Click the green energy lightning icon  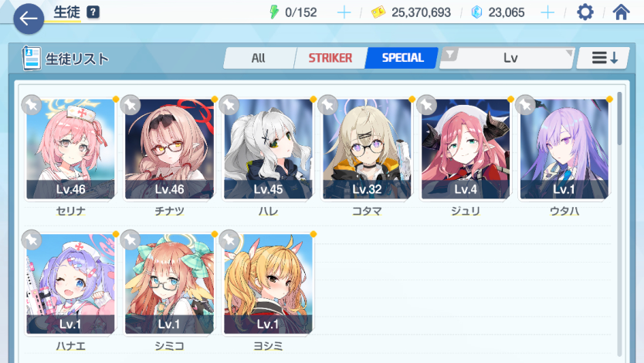[274, 12]
